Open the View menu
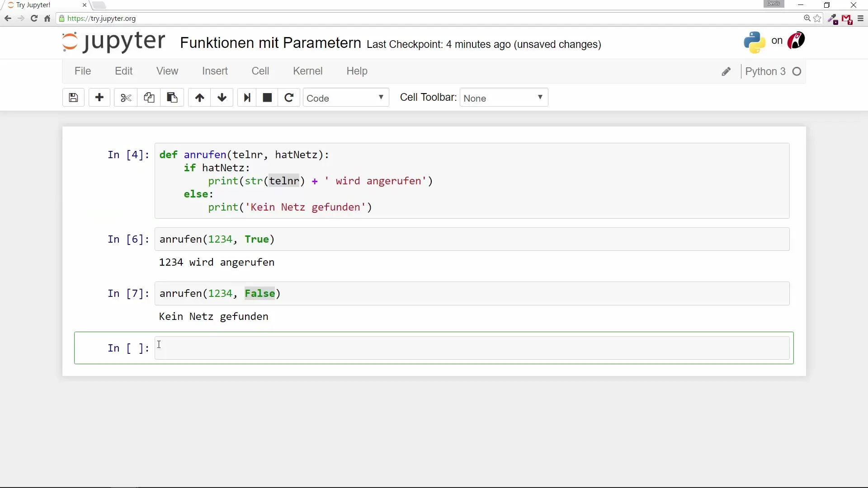Screen dimensions: 868x488 [167, 71]
